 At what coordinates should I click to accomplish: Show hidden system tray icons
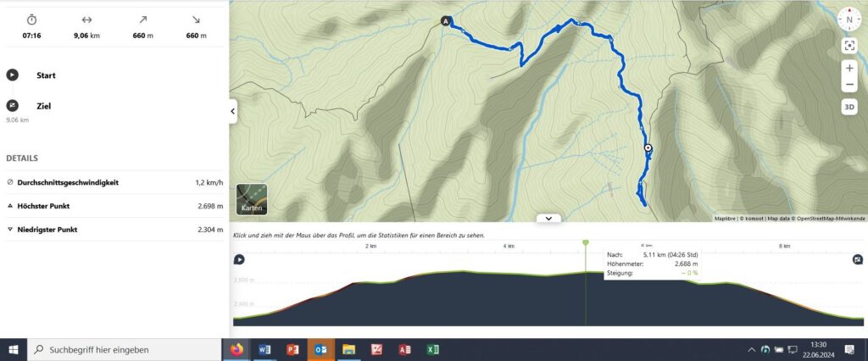pyautogui.click(x=751, y=350)
